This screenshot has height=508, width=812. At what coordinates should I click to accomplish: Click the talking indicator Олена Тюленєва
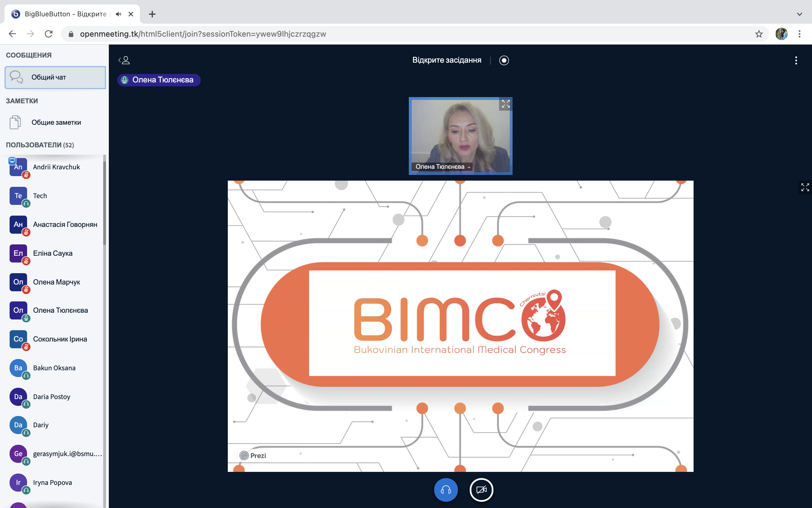159,80
